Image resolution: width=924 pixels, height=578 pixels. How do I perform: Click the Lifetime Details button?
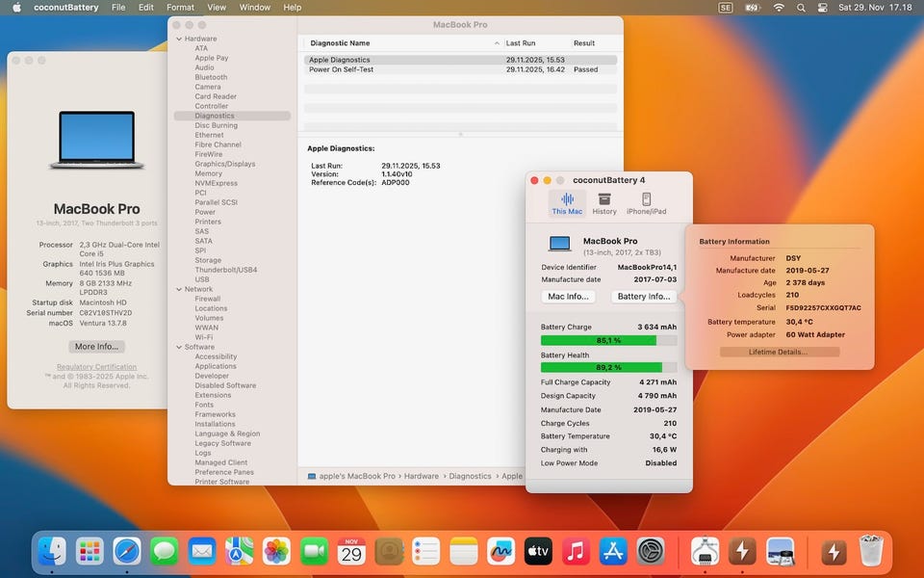coord(779,352)
